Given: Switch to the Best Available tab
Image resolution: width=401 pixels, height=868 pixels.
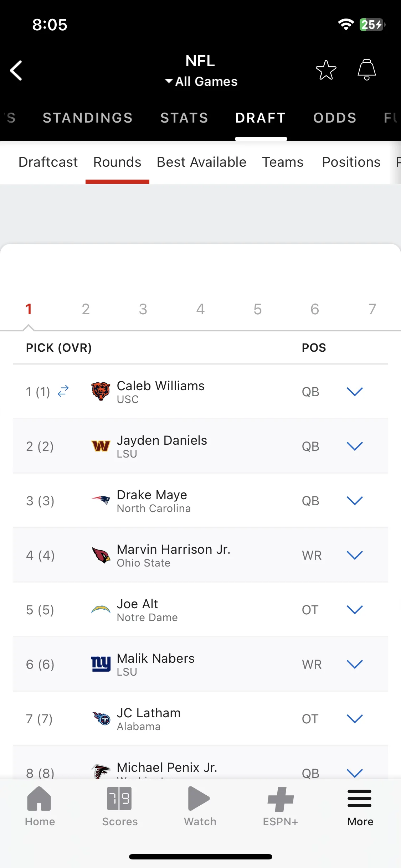Looking at the screenshot, I should coord(202,162).
